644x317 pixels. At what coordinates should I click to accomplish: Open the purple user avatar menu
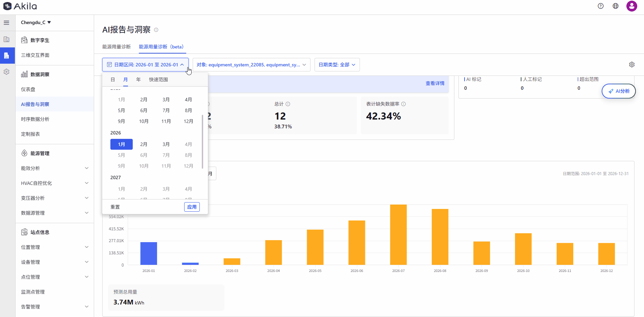pyautogui.click(x=631, y=6)
